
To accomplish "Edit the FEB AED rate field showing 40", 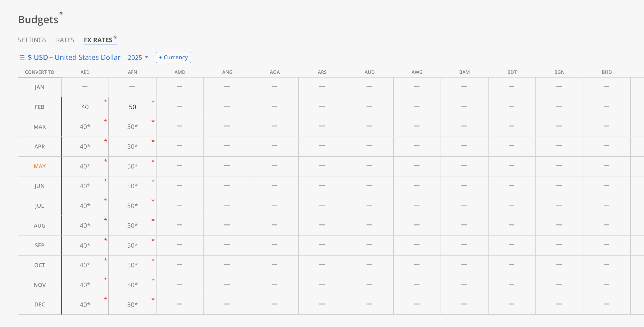I will click(x=85, y=107).
